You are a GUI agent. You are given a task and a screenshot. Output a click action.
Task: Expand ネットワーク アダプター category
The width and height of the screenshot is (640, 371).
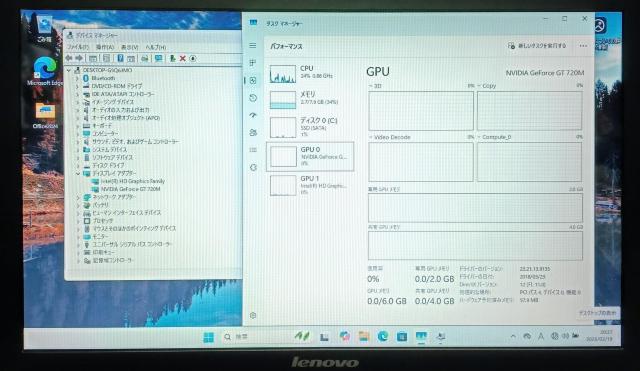tap(78, 197)
